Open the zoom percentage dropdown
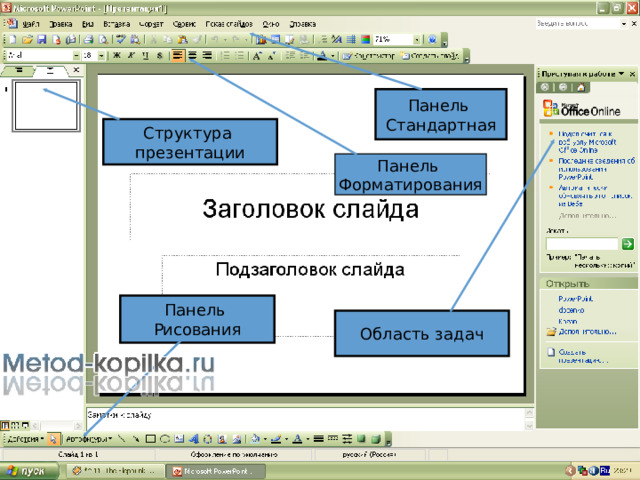640x480 pixels. 417,40
